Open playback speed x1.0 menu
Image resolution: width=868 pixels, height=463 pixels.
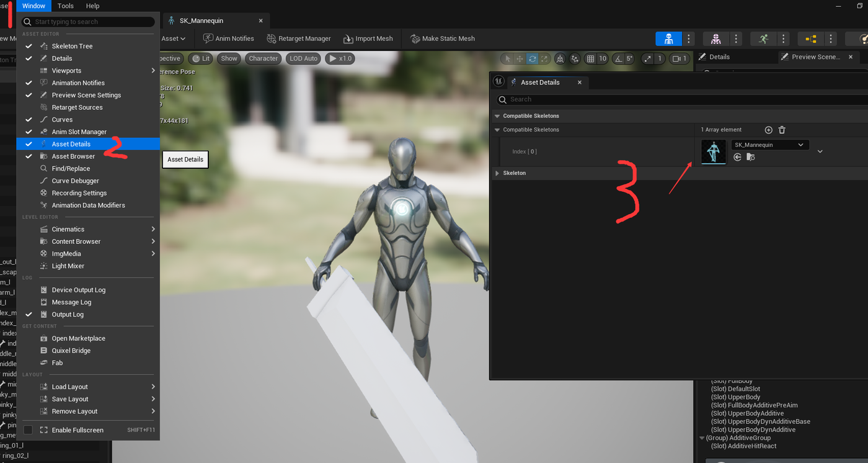click(x=341, y=58)
